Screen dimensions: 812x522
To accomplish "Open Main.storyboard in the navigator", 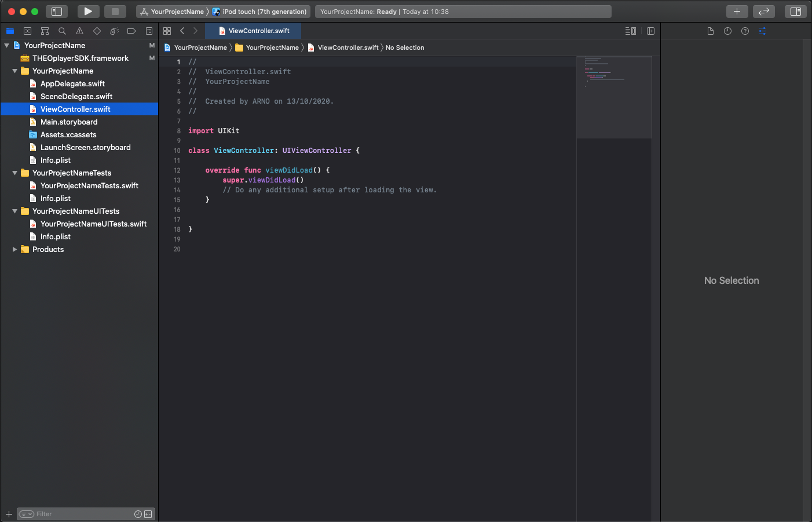I will pos(69,122).
